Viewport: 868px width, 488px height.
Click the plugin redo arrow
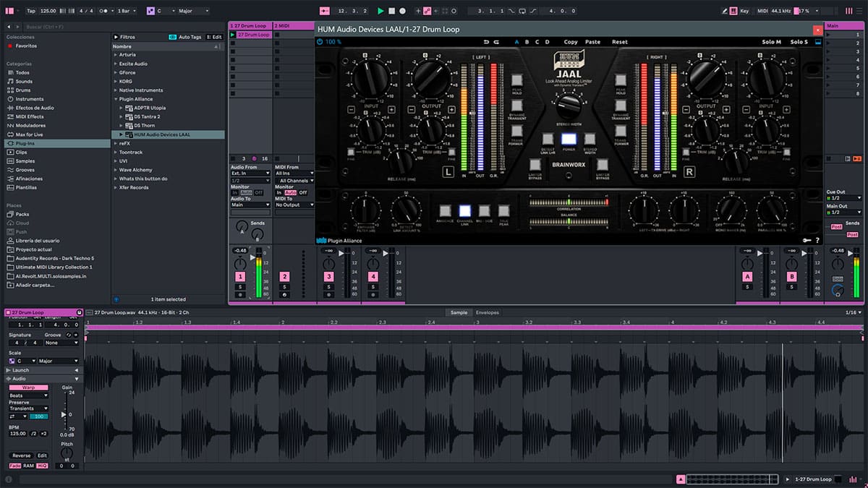(x=498, y=42)
